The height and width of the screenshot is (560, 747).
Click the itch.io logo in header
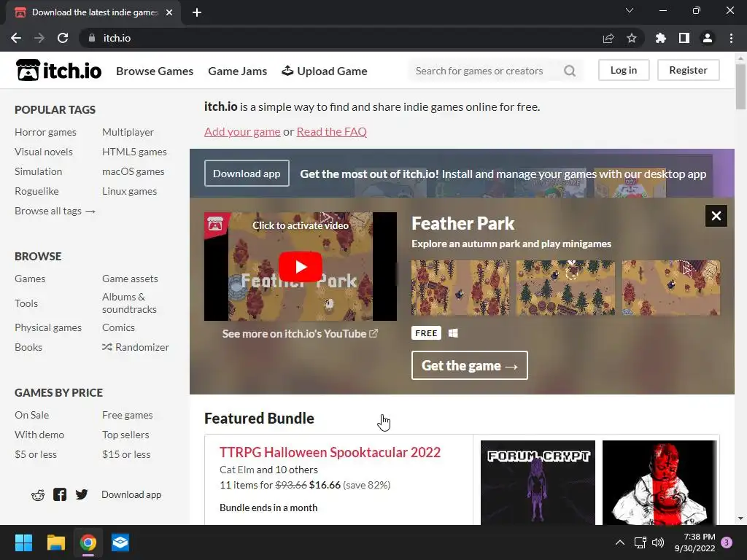[x=58, y=71]
